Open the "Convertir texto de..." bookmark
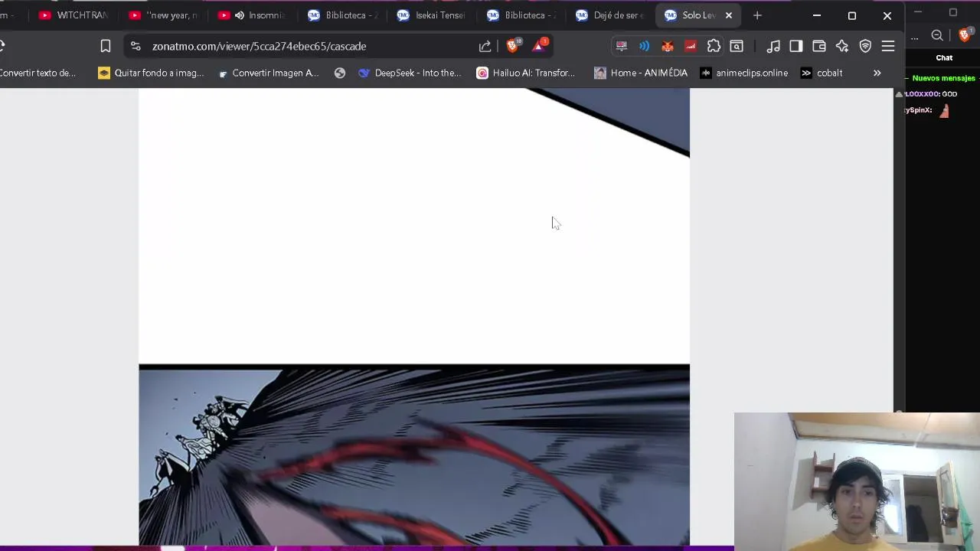980x551 pixels. pos(38,73)
